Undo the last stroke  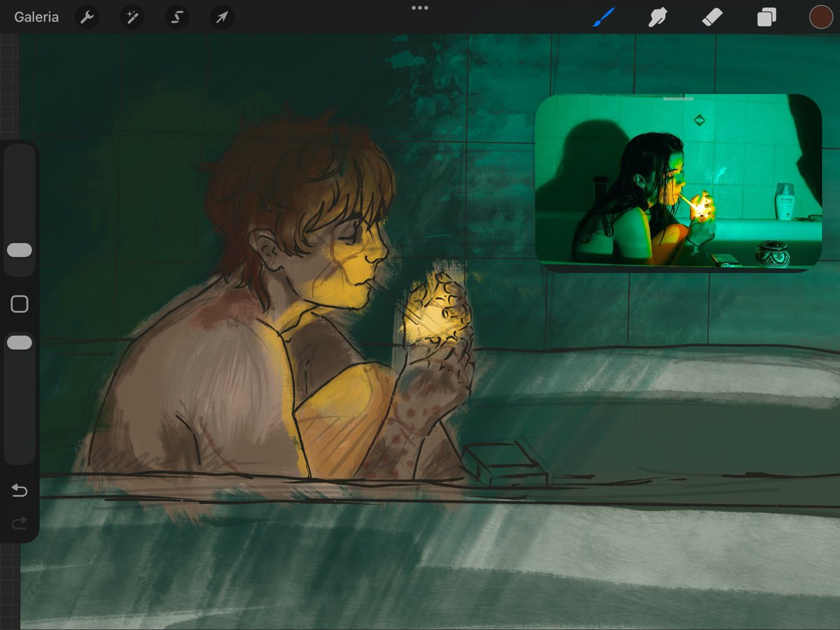coord(20,491)
